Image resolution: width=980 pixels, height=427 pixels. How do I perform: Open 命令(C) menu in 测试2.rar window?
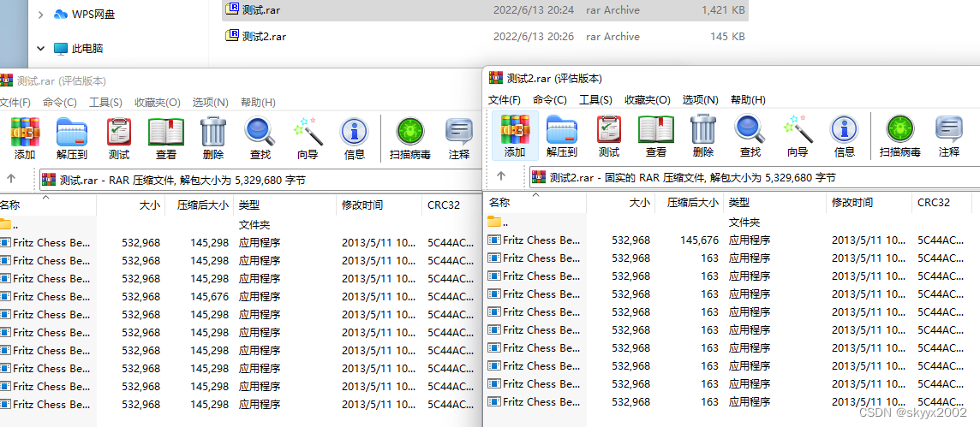coord(550,99)
